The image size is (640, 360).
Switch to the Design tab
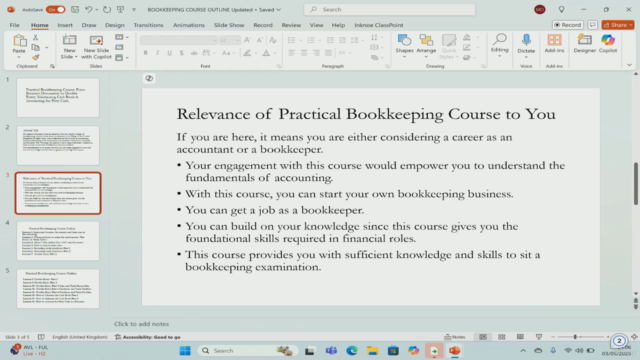(x=114, y=25)
